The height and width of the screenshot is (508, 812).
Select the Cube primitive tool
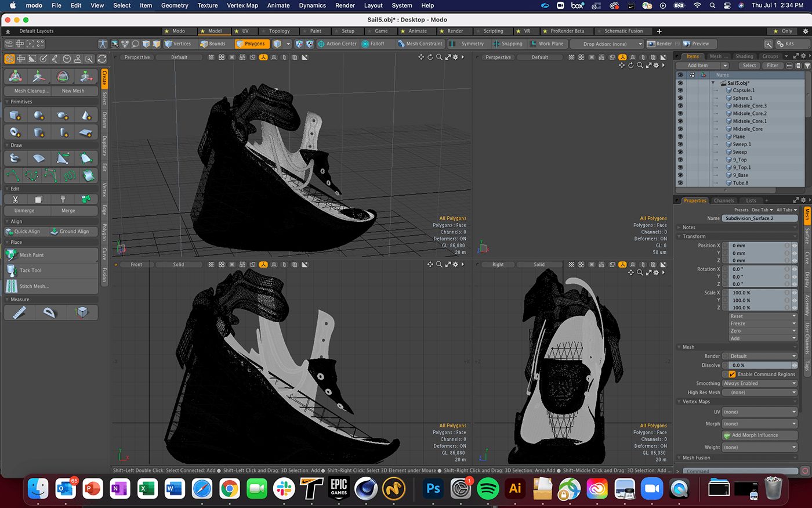15,116
